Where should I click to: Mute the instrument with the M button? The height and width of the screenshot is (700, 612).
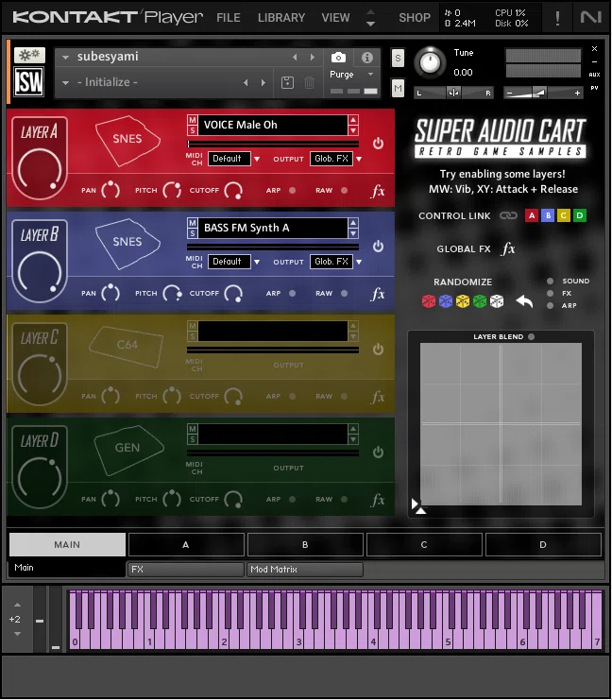pos(398,88)
